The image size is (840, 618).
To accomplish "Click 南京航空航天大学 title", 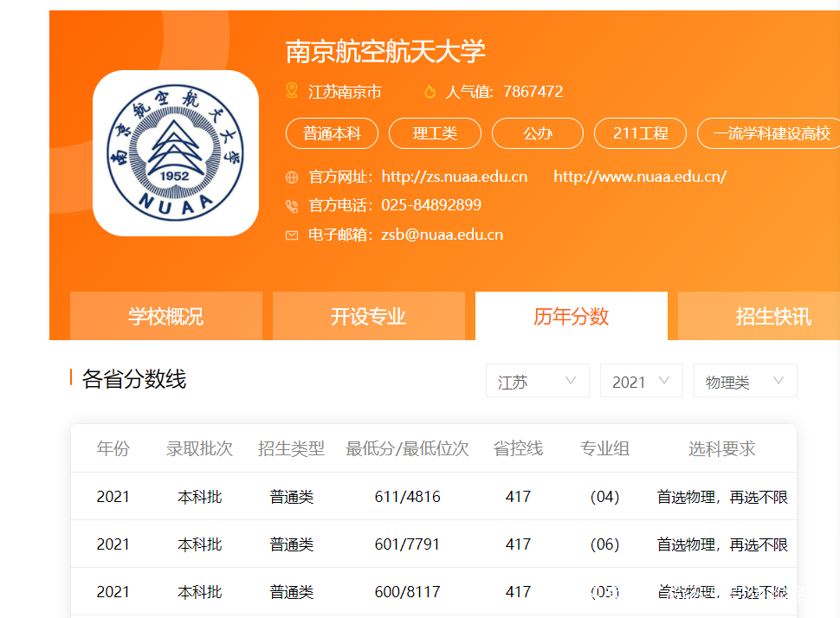I will pyautogui.click(x=385, y=51).
